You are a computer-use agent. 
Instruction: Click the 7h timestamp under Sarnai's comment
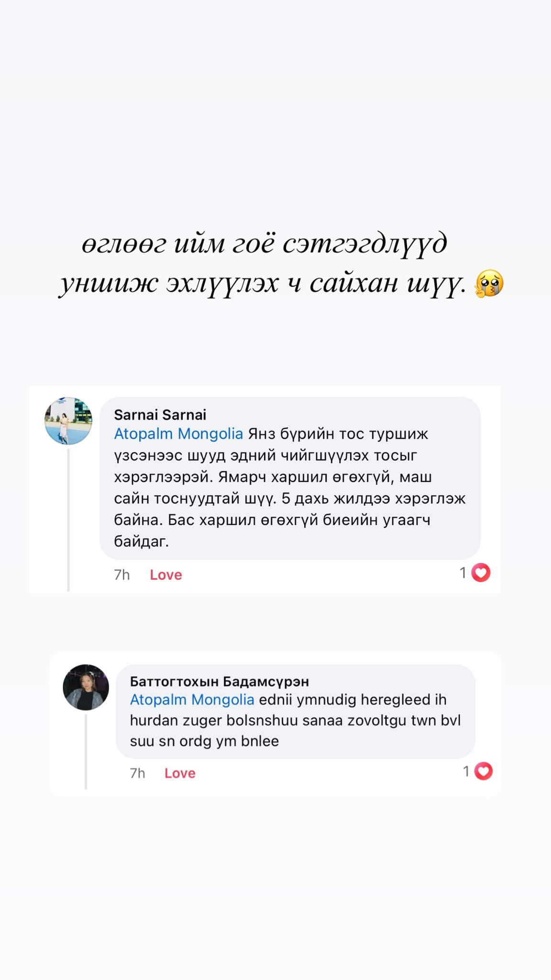[122, 575]
